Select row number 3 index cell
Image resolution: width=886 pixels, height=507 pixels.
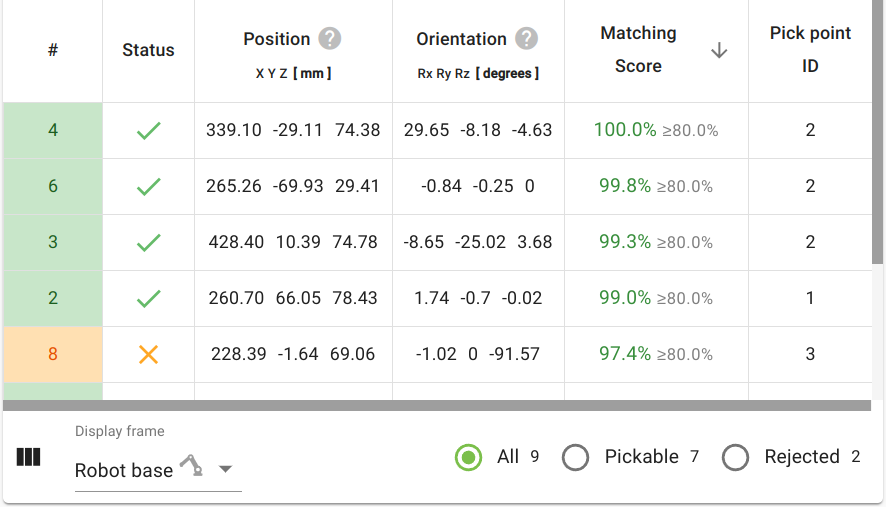[x=53, y=242]
